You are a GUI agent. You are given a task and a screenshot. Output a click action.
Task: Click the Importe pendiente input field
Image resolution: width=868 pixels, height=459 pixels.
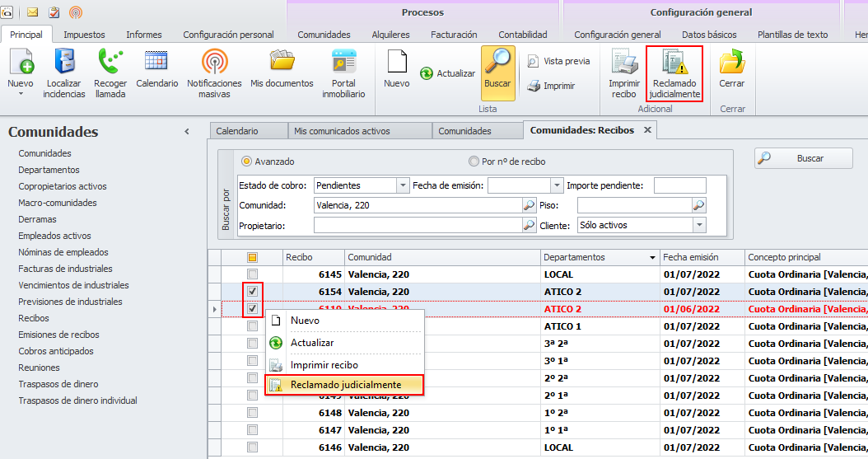(679, 185)
